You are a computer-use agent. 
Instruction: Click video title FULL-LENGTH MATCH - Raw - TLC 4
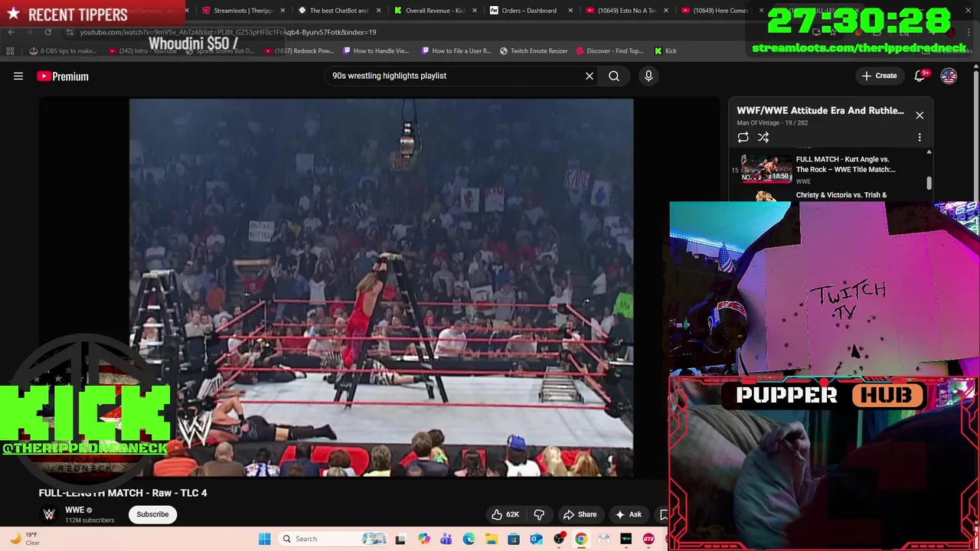point(122,493)
